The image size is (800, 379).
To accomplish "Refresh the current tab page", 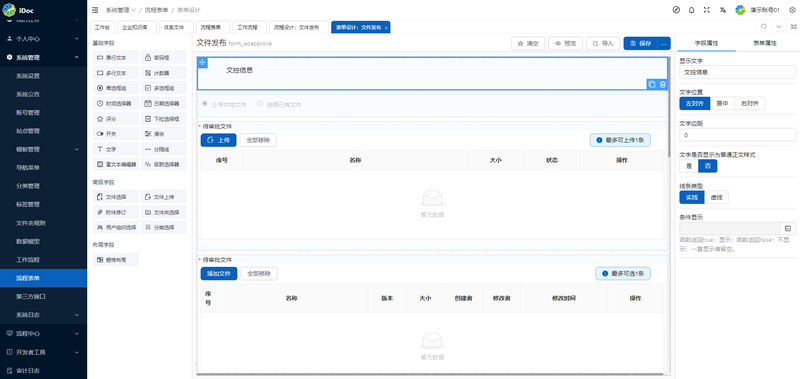I will click(763, 27).
